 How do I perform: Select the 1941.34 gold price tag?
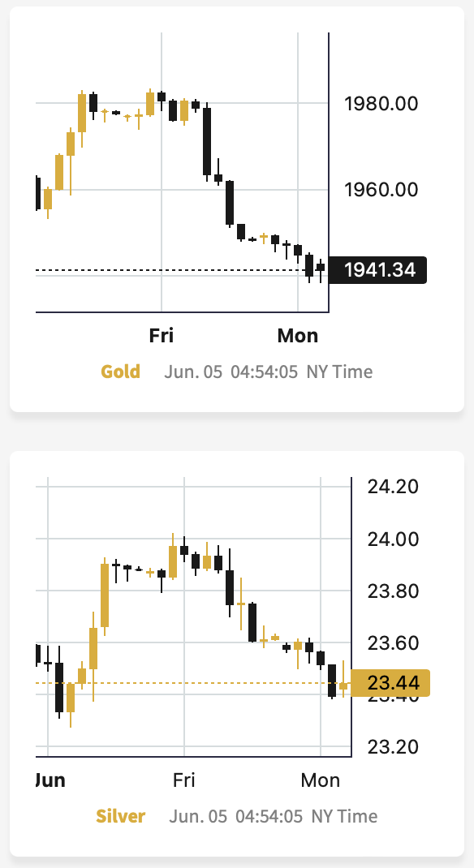377,270
